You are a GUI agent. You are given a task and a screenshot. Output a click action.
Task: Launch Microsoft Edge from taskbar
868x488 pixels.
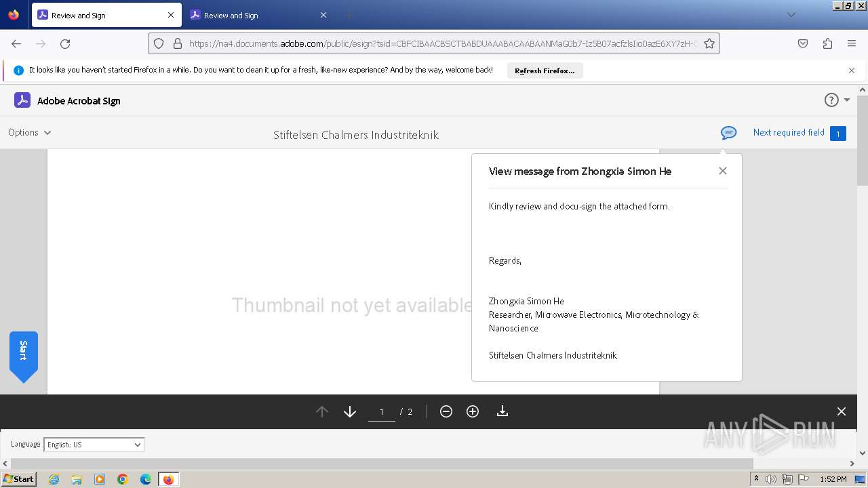point(146,479)
